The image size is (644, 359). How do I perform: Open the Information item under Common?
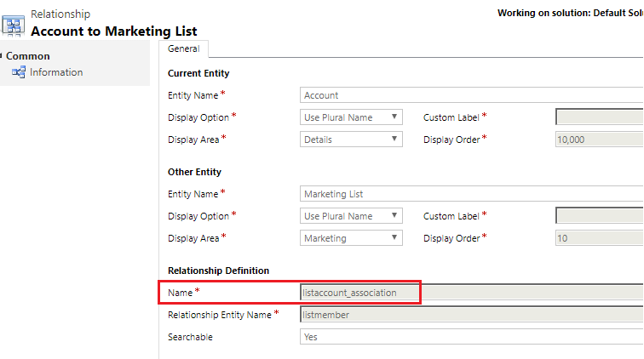tap(56, 72)
